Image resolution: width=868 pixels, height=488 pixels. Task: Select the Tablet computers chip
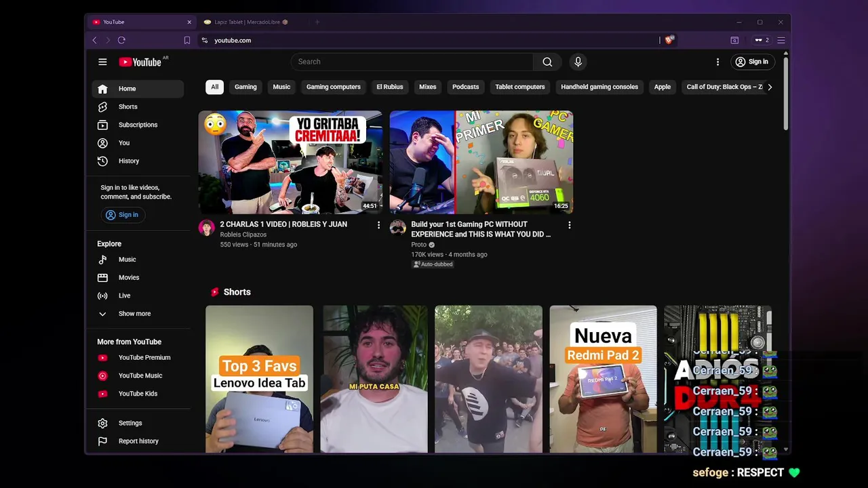(x=520, y=87)
